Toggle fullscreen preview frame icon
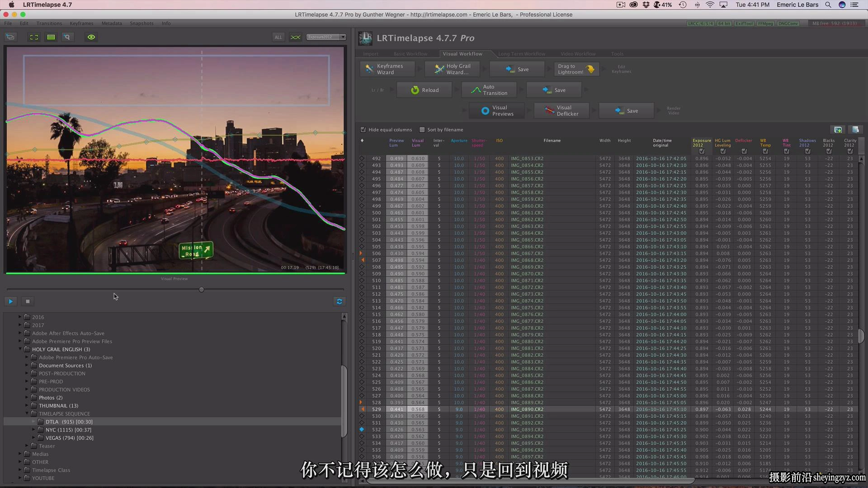Image resolution: width=868 pixels, height=488 pixels. (34, 37)
